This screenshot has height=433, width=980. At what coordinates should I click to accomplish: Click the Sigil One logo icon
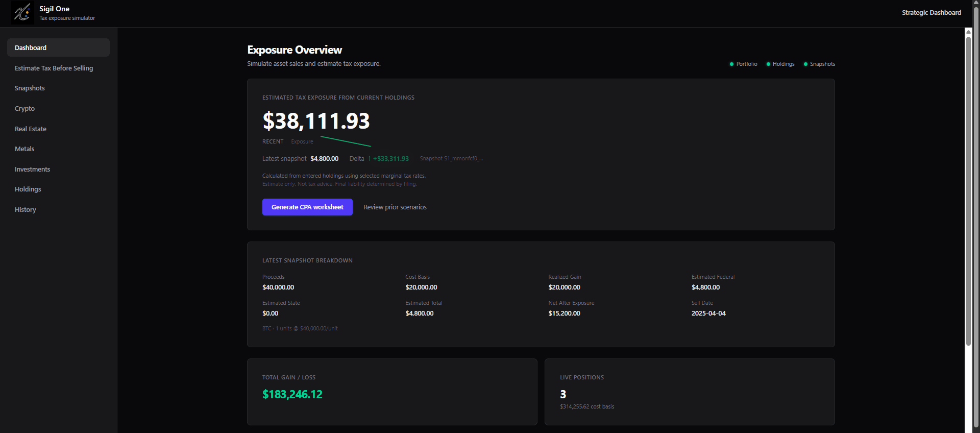click(22, 12)
